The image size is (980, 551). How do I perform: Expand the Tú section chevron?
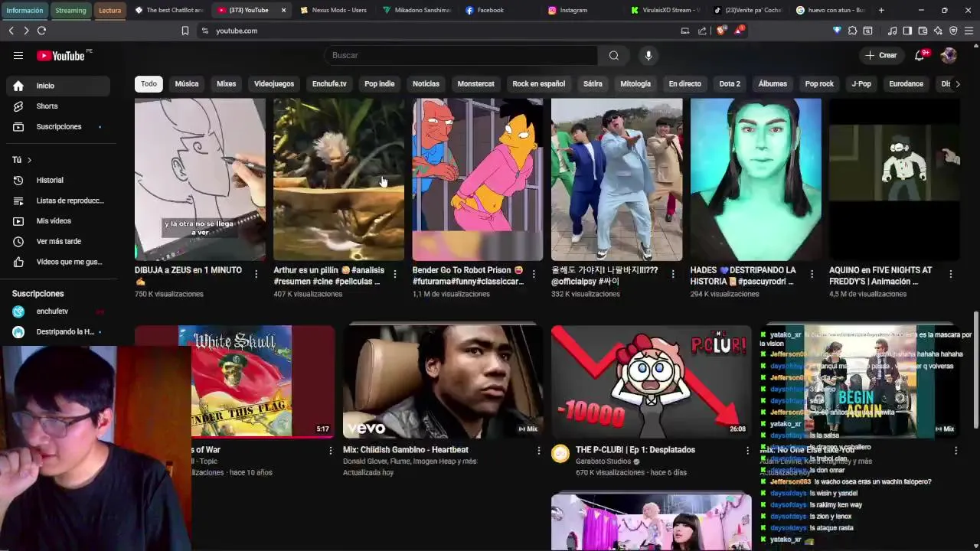[29, 160]
